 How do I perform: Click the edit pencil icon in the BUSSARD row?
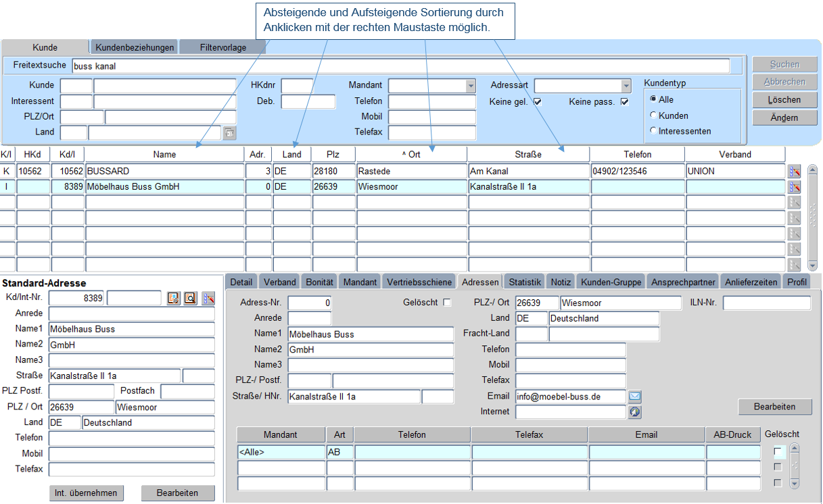pyautogui.click(x=795, y=172)
